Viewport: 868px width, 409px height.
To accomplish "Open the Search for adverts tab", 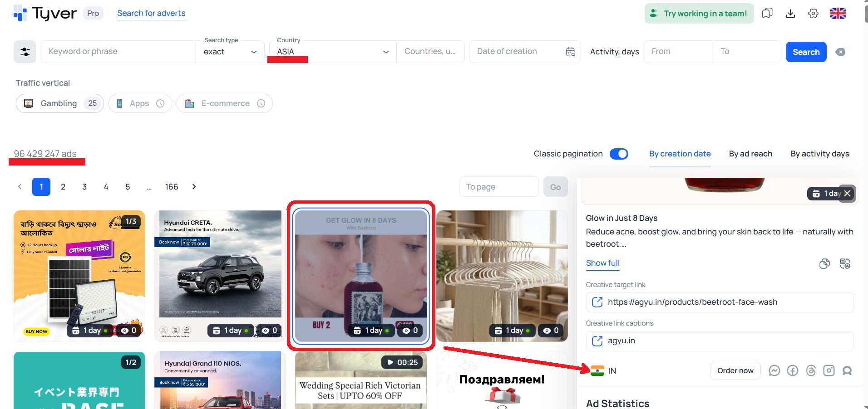I will (x=151, y=13).
